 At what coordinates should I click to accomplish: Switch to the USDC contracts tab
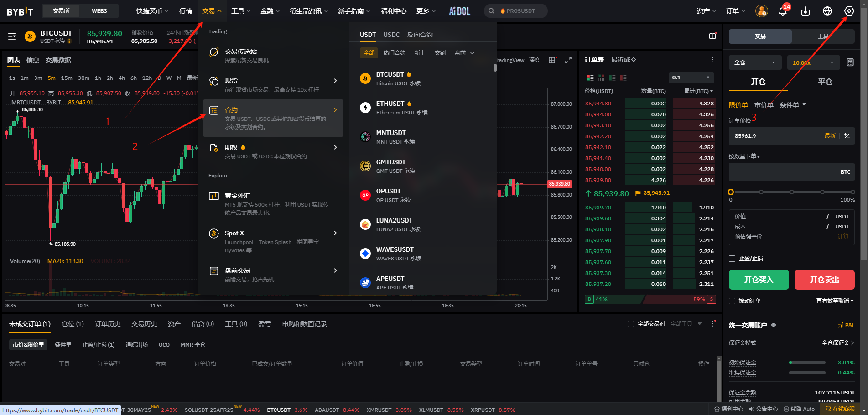pyautogui.click(x=391, y=35)
